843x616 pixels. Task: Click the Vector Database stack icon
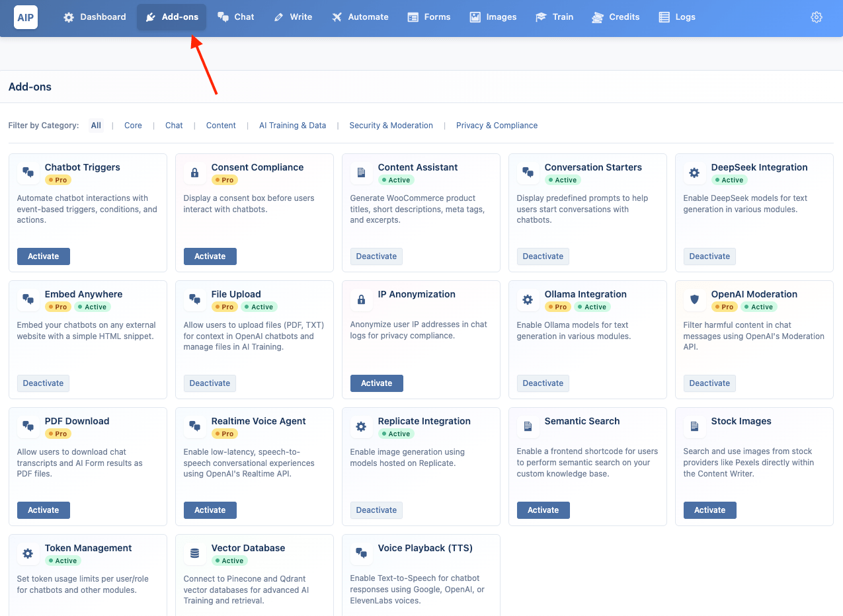coord(194,553)
